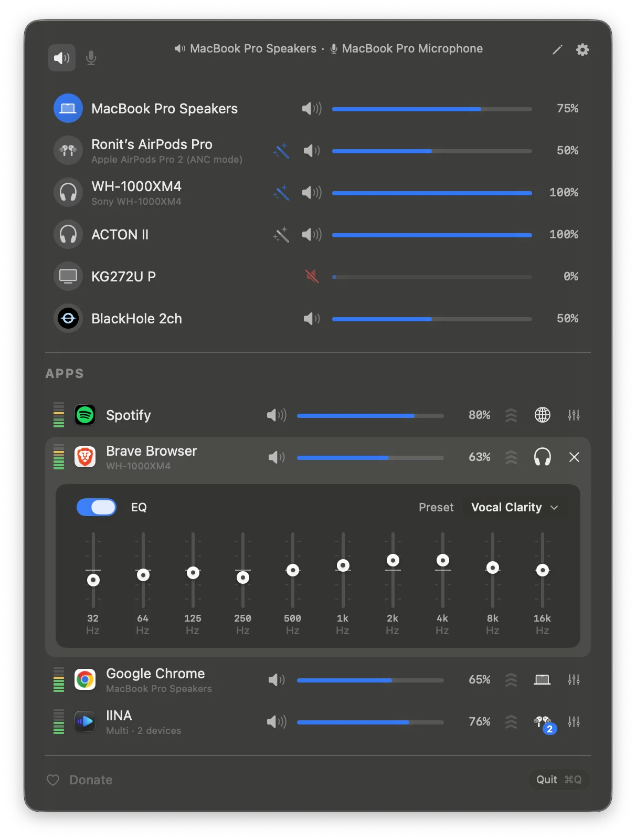636x840 pixels.
Task: Click the Quit button
Action: click(x=559, y=780)
